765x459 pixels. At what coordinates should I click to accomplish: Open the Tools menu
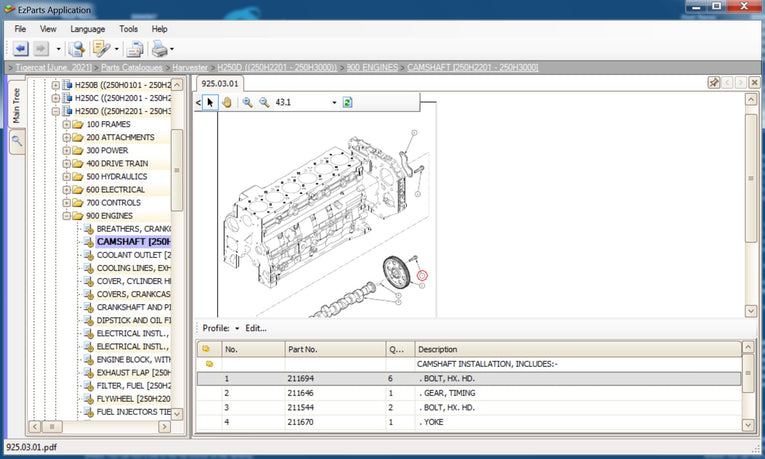128,29
